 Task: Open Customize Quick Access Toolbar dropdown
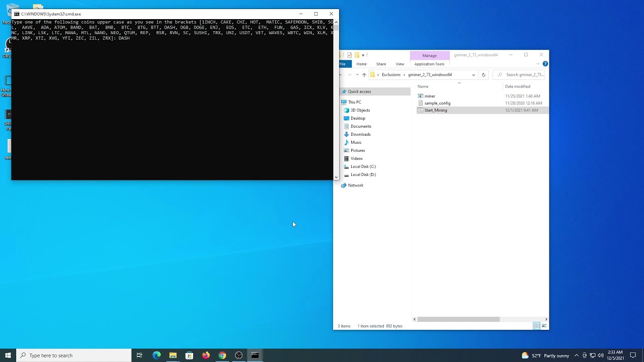(363, 55)
